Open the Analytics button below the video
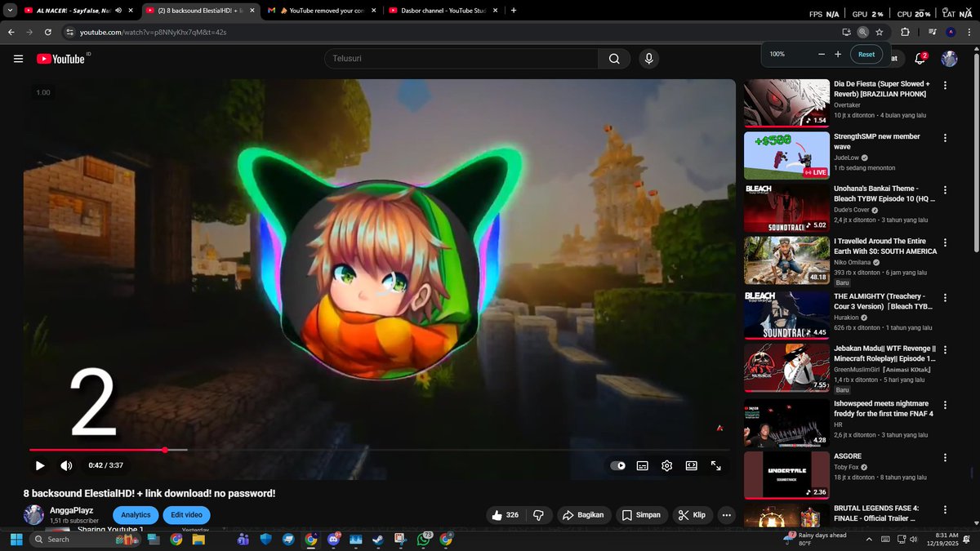Viewport: 980px width, 551px height. [x=136, y=515]
